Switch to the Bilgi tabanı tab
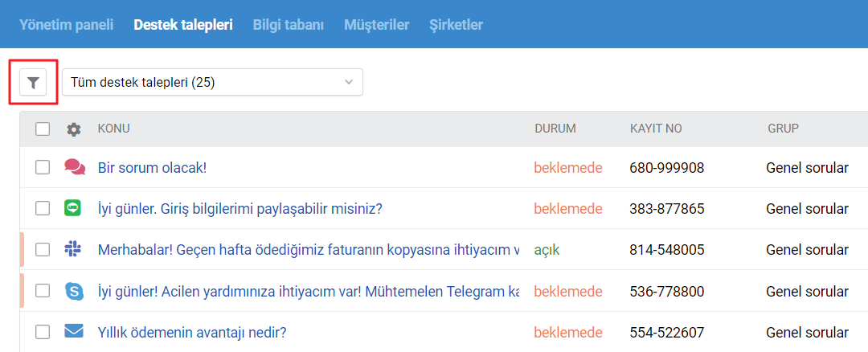Viewport: 868px width, 352px height. 288,25
